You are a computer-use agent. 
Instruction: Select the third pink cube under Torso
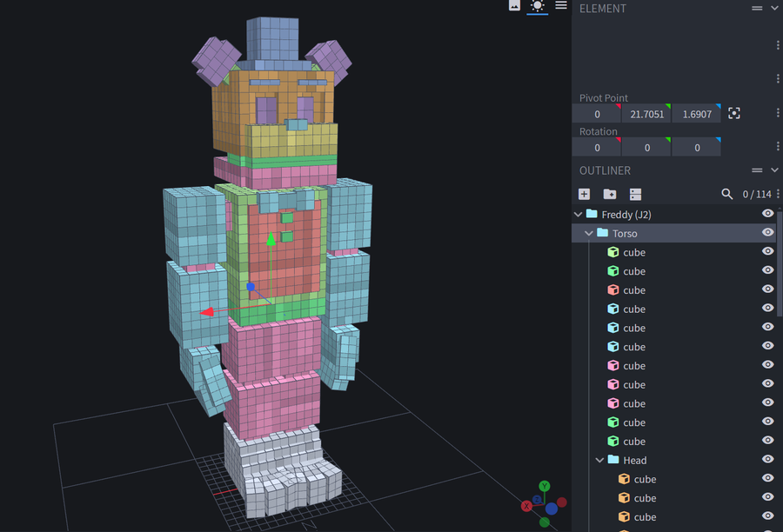pos(674,403)
